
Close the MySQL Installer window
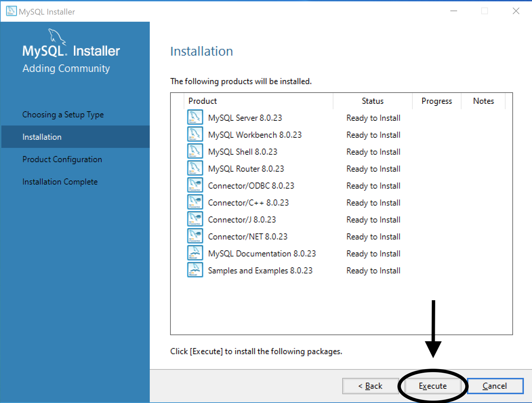(x=516, y=11)
